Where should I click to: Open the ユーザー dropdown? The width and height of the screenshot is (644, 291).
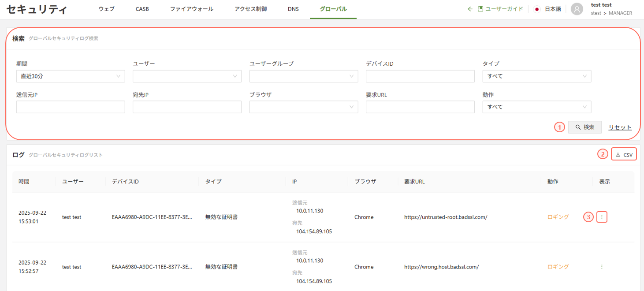click(187, 76)
